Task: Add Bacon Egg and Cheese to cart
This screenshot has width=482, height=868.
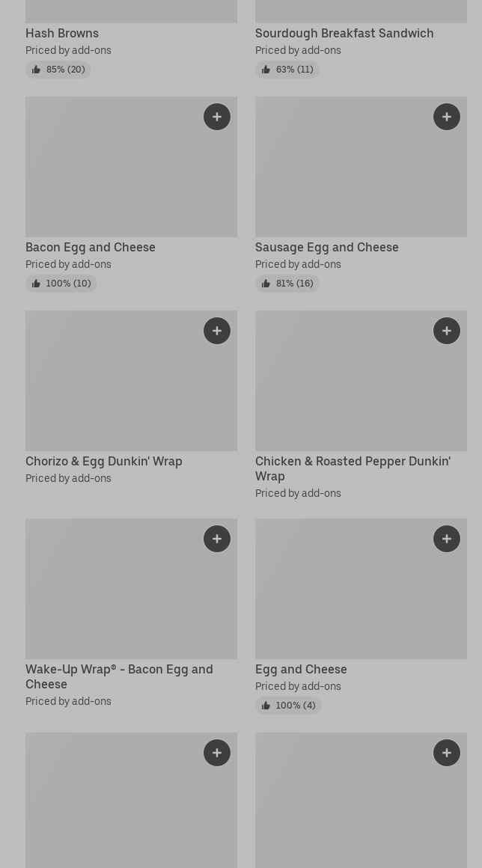Action: click(217, 117)
